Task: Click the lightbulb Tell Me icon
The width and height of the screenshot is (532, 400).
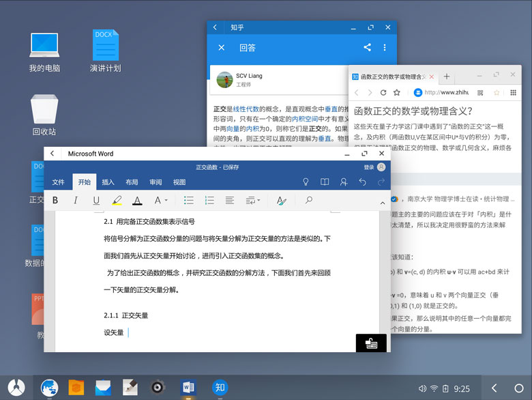Action: click(x=306, y=182)
